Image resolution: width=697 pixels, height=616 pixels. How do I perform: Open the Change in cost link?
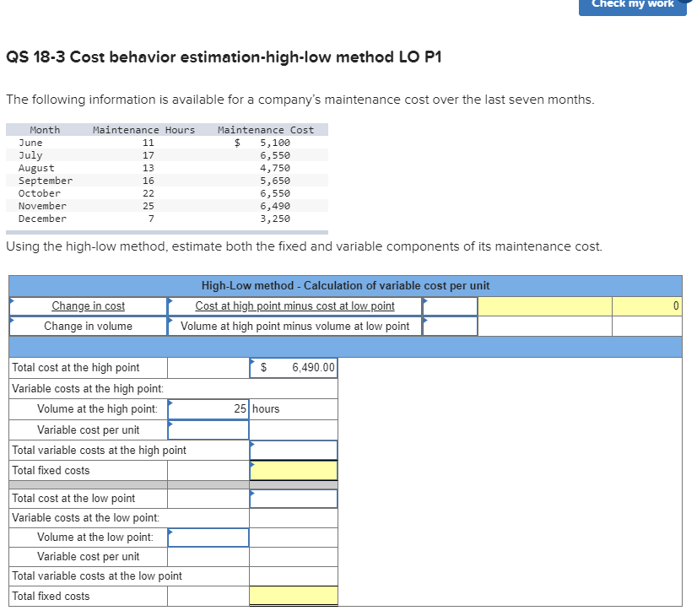88,305
